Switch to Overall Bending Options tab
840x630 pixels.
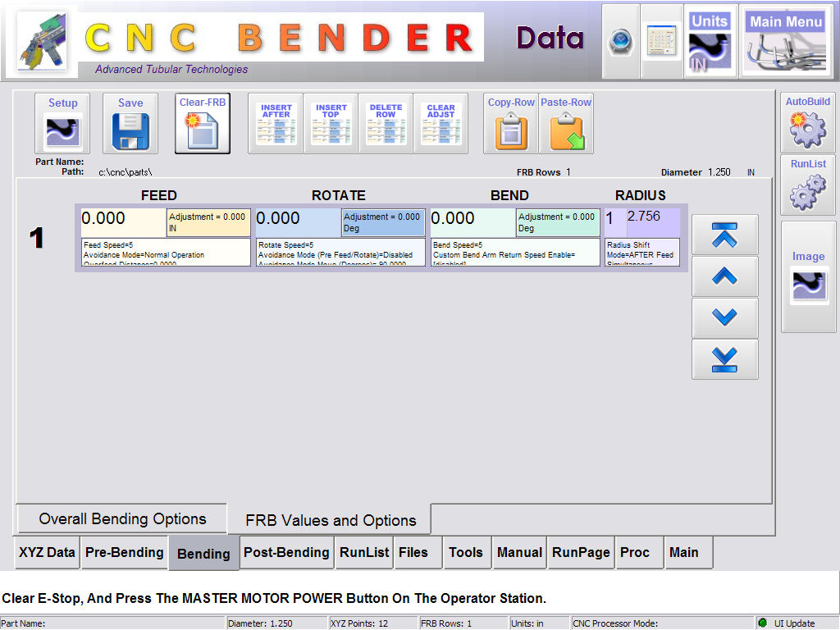tap(122, 519)
